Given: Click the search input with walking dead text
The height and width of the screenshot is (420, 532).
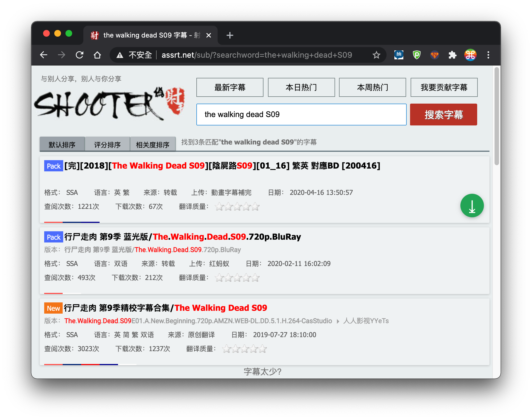Looking at the screenshot, I should (301, 115).
